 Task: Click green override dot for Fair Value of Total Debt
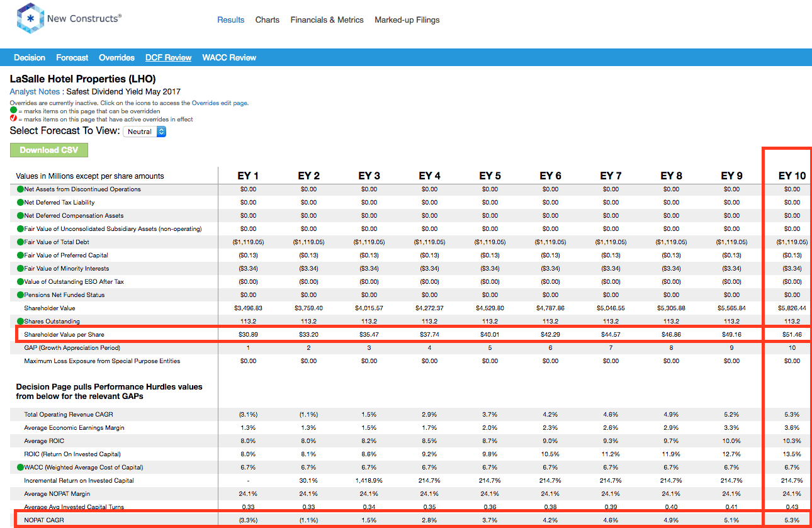click(x=20, y=242)
